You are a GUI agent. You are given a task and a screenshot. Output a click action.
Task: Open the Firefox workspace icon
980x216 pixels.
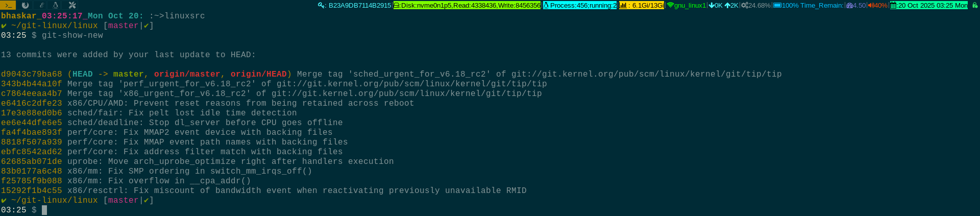pos(25,5)
